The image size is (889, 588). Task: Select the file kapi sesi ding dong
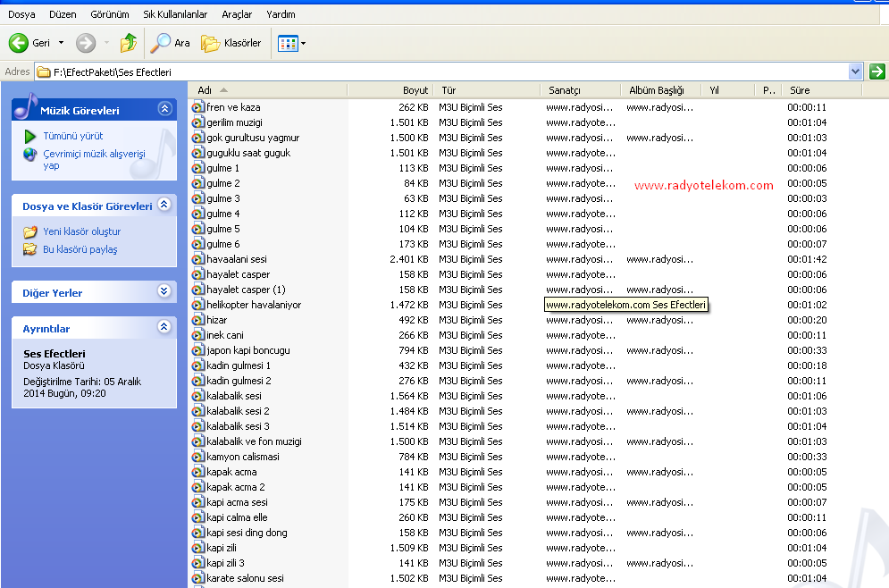click(x=247, y=533)
